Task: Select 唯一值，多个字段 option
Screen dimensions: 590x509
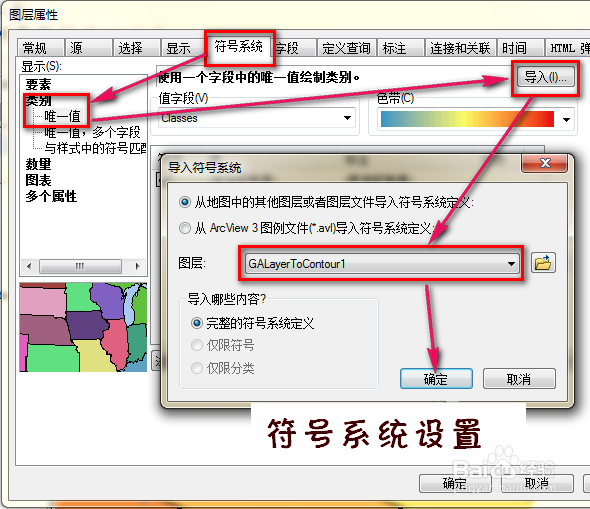Action: tap(92, 132)
